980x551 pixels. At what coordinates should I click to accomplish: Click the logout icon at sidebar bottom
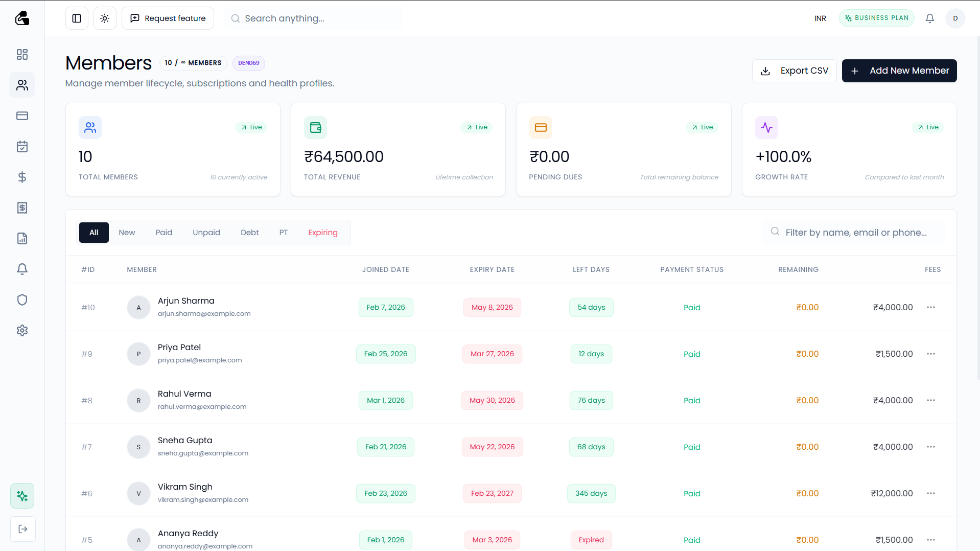[x=22, y=529]
